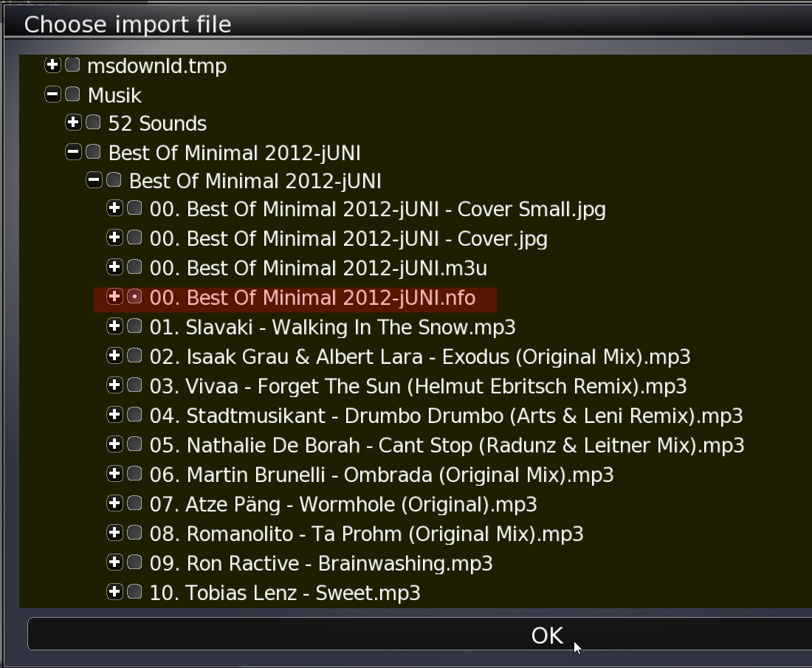Select '06. Martin Brunelli - Ombrada' file
Viewport: 812px width, 668px height.
coord(382,475)
